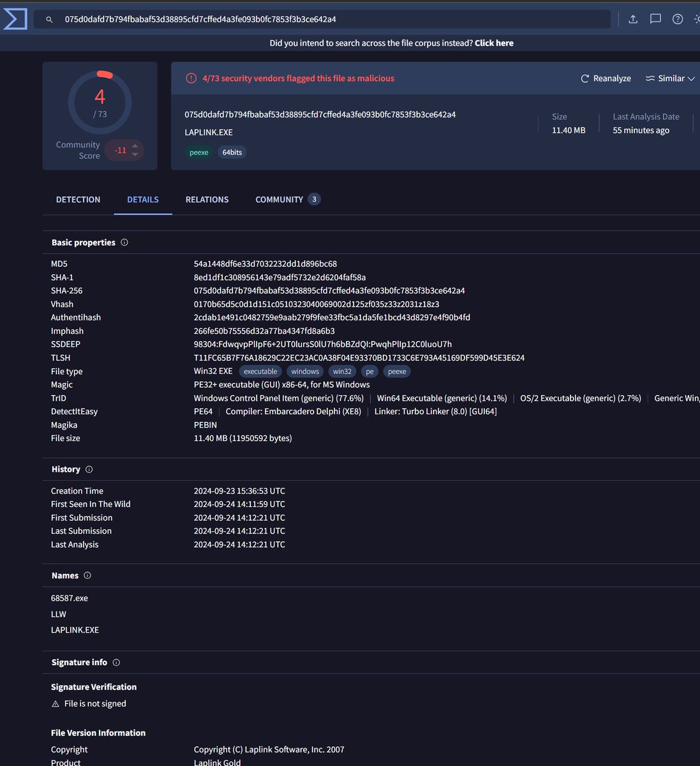Image resolution: width=700 pixels, height=766 pixels.
Task: Click History section info icon
Action: pyautogui.click(x=89, y=469)
